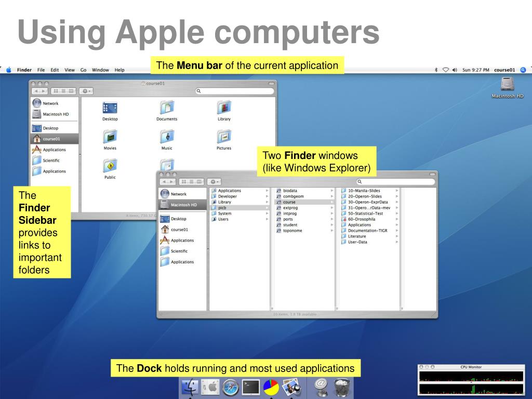Image resolution: width=532 pixels, height=399 pixels.
Task: Open the Go menu
Action: point(84,70)
